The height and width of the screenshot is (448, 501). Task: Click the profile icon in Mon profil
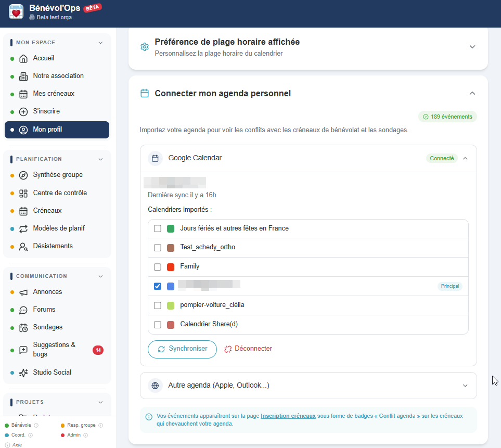[x=23, y=130]
